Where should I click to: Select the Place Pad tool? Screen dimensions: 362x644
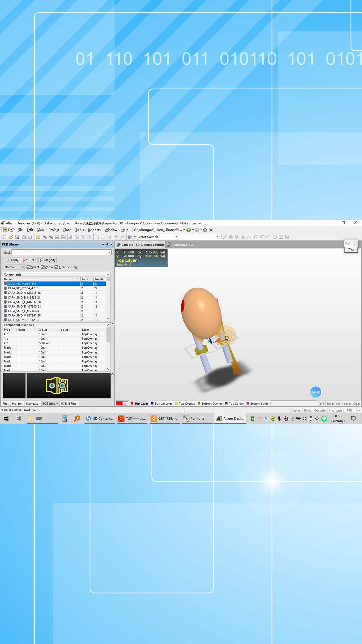pyautogui.click(x=231, y=237)
